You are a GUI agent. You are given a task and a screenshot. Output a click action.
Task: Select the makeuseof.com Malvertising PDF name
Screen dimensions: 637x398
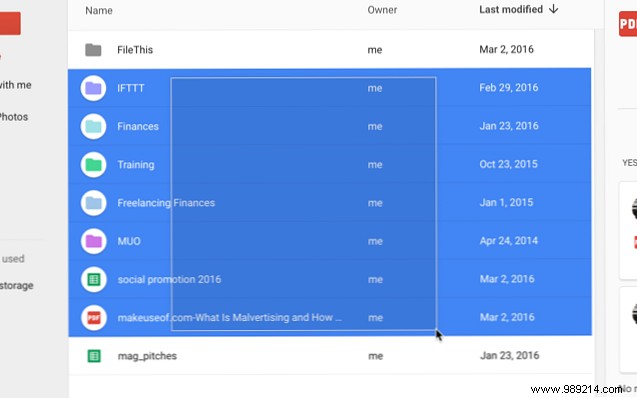(x=230, y=318)
